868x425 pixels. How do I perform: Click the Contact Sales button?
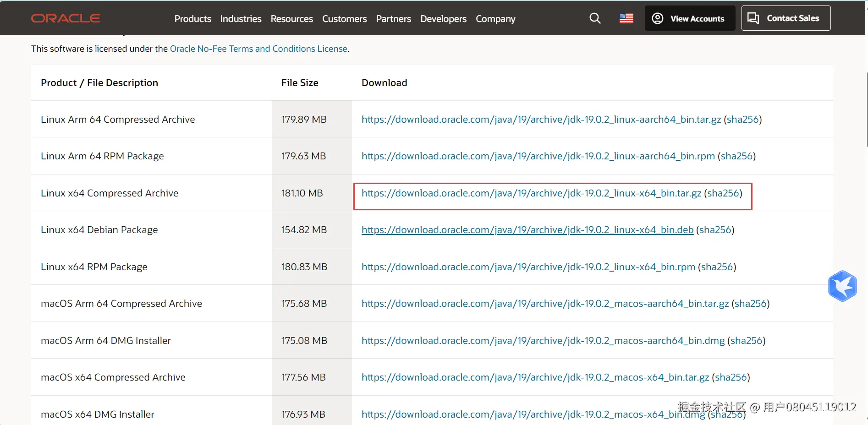(786, 18)
